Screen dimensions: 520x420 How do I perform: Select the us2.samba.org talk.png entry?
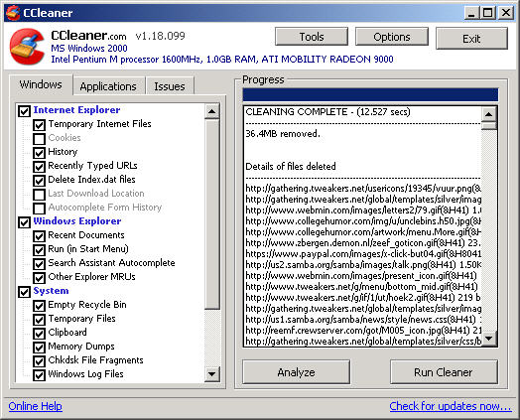point(363,265)
